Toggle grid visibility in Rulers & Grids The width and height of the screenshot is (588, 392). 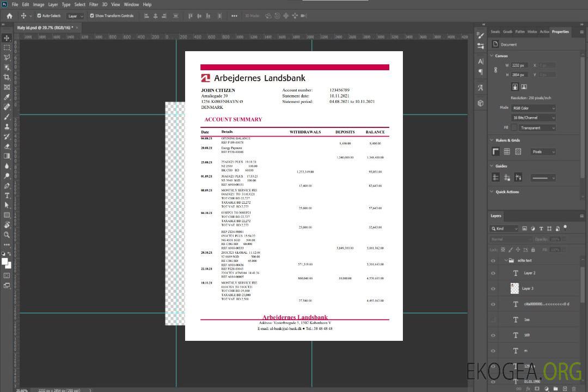[x=507, y=151]
